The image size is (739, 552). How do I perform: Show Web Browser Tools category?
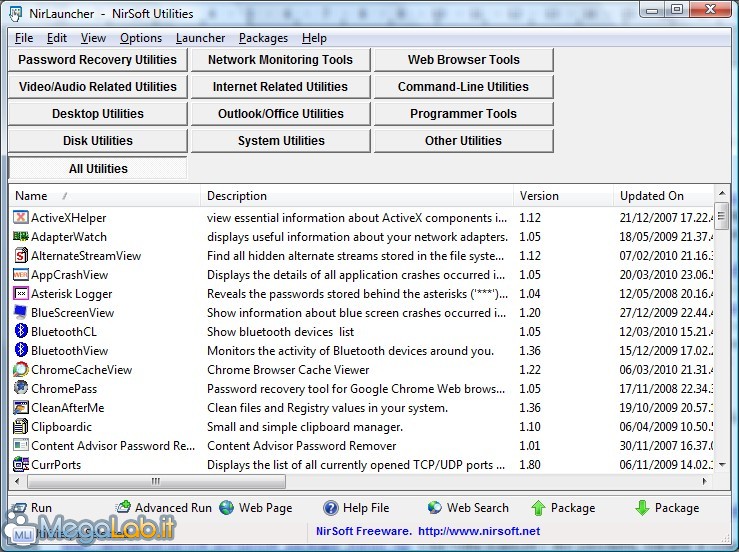pyautogui.click(x=464, y=60)
